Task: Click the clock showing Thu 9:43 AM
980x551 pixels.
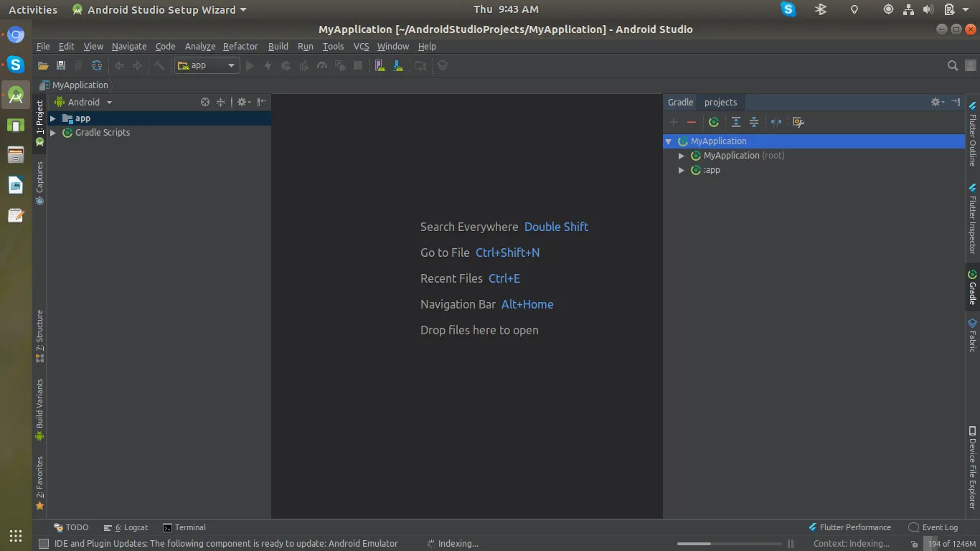Action: pos(506,9)
